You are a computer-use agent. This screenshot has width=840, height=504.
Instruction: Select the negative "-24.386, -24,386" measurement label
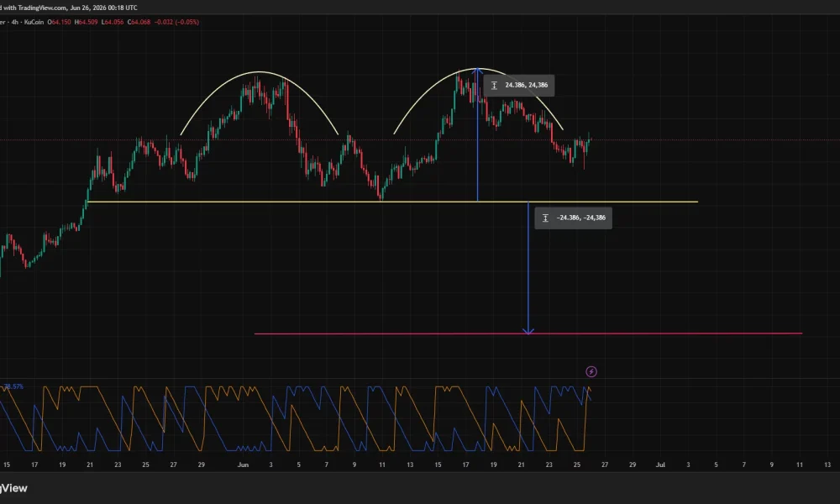coord(573,218)
